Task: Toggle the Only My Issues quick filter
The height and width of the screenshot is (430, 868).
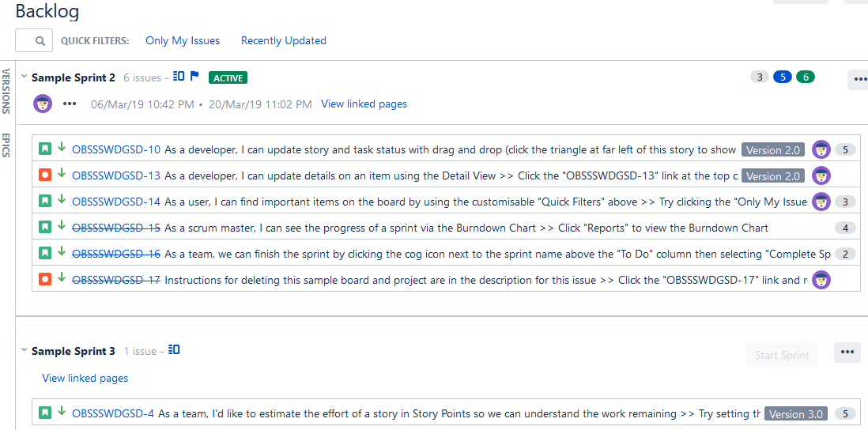Action: [x=183, y=40]
